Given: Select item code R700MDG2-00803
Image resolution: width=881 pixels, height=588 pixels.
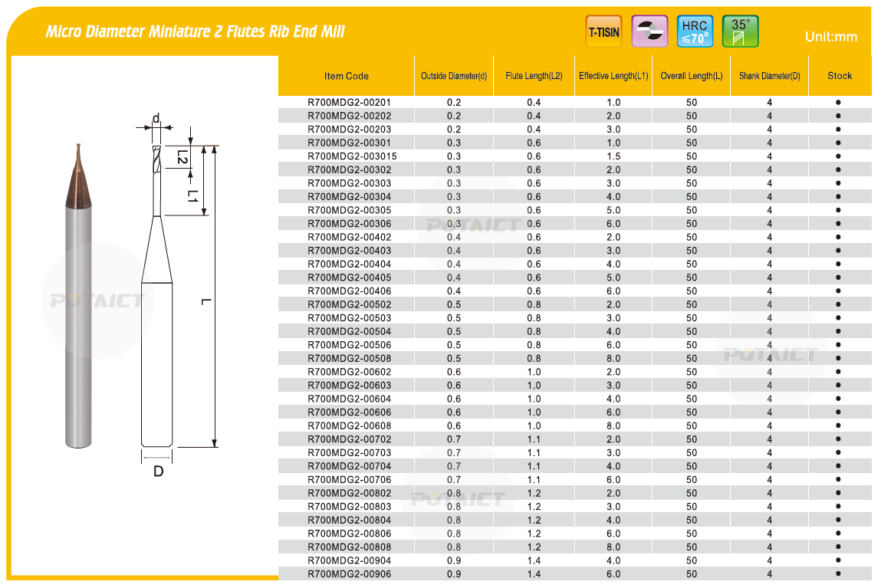Looking at the screenshot, I should (x=349, y=507).
